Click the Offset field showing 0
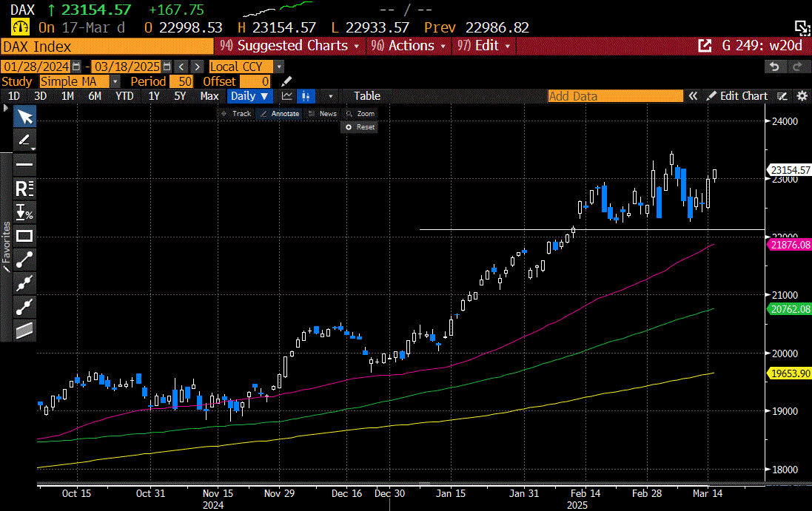This screenshot has height=511, width=812. [255, 82]
